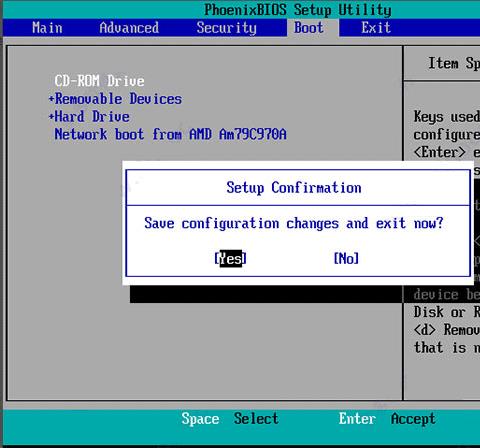Click the PhoenixBIOS Setup Utility title
Screen dimensions: 480x448
click(x=298, y=10)
